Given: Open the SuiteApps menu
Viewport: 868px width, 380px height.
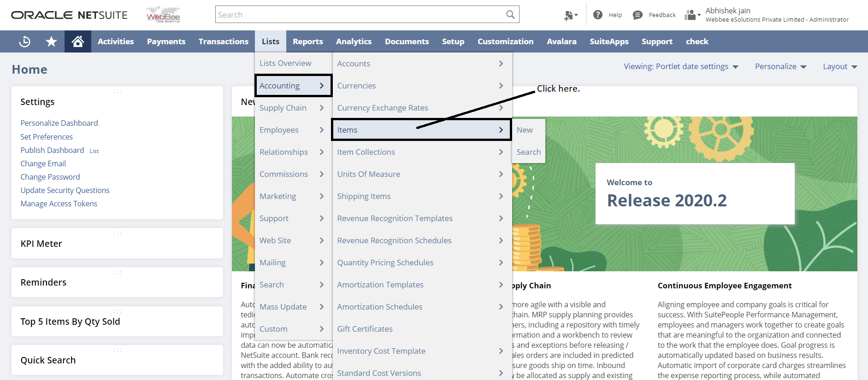Looking at the screenshot, I should pos(609,41).
